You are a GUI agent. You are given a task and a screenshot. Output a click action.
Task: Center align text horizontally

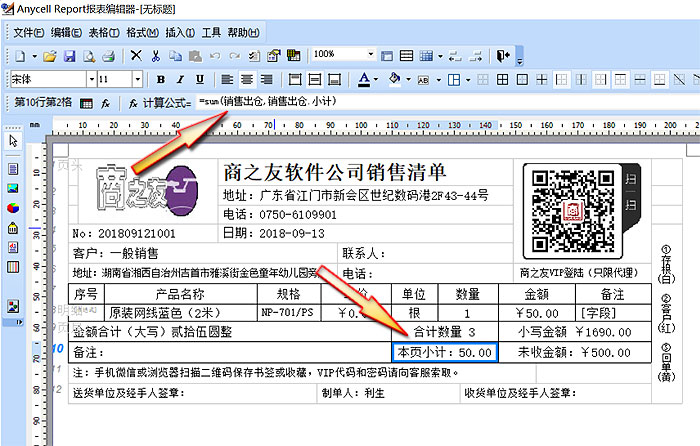(x=247, y=79)
